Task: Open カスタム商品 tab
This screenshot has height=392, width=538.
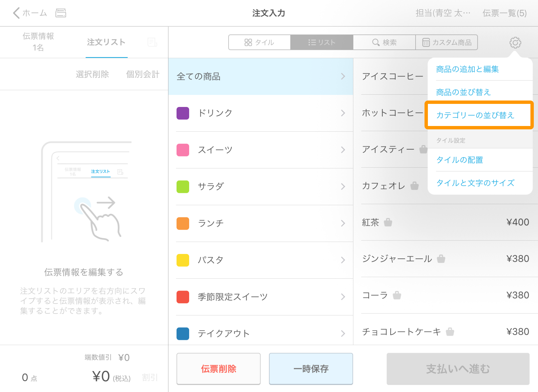Action: 447,42
